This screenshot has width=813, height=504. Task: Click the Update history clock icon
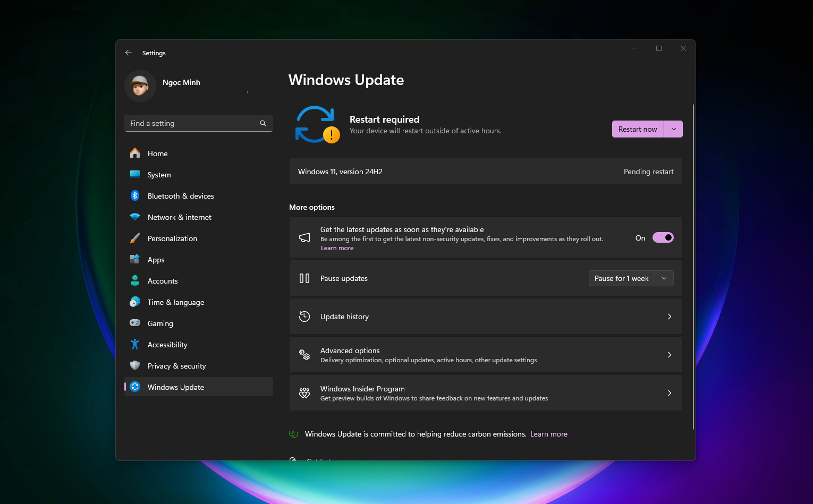tap(304, 317)
